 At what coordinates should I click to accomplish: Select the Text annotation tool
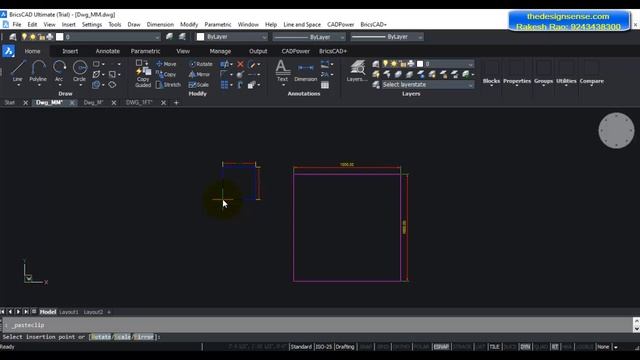[282, 71]
